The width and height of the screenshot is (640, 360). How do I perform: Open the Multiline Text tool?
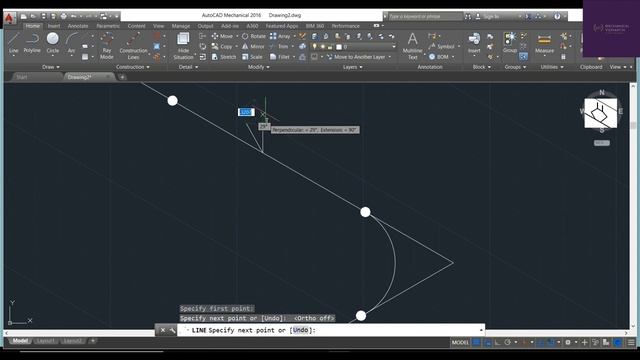[412, 46]
